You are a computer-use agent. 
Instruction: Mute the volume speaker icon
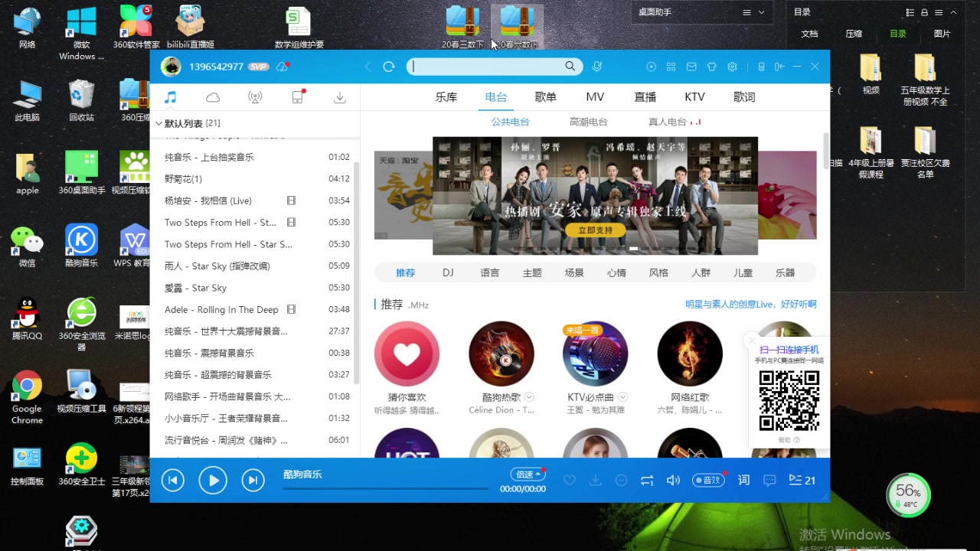tap(673, 481)
